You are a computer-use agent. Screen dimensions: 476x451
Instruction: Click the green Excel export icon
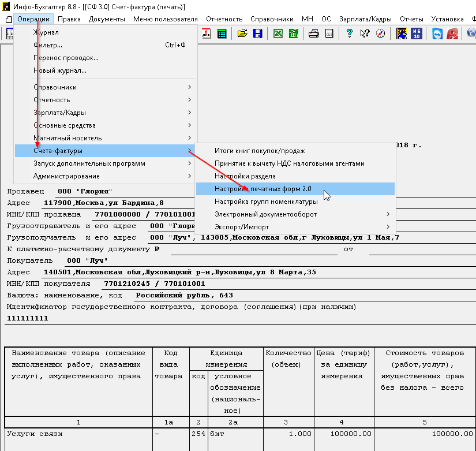pyautogui.click(x=278, y=33)
